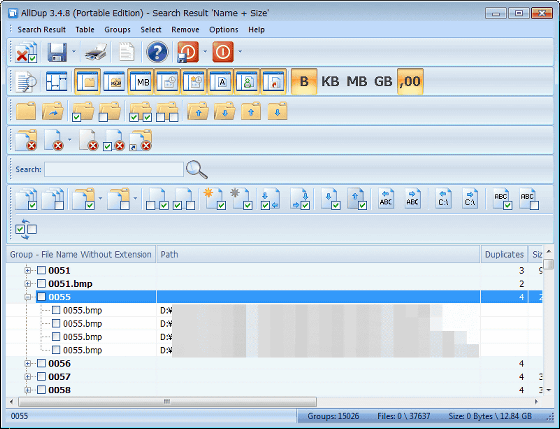The width and height of the screenshot is (560, 429).
Task: Select the MB size unit text button
Action: point(356,82)
